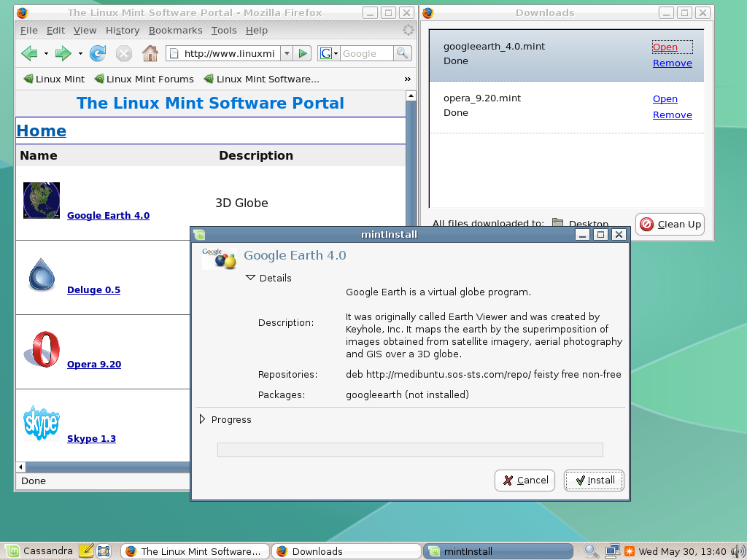Click the mintInstall progress bar

pos(410,449)
